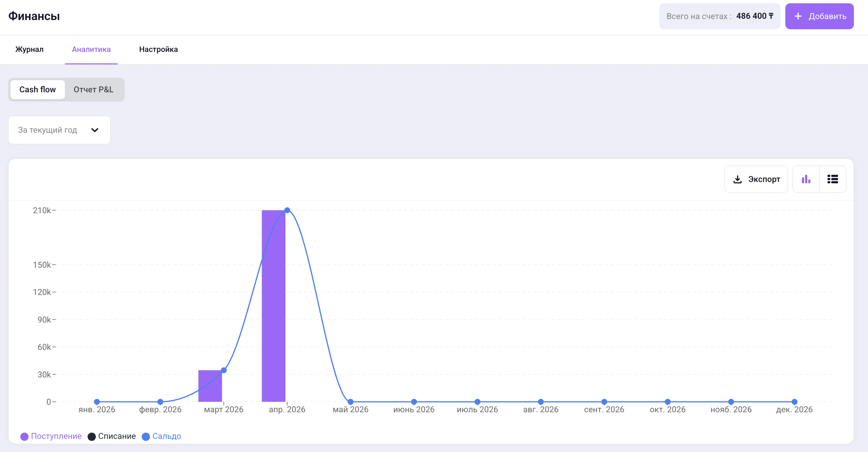This screenshot has width=868, height=452.
Task: Click the Сальдо point at май 2026
Action: 350,401
